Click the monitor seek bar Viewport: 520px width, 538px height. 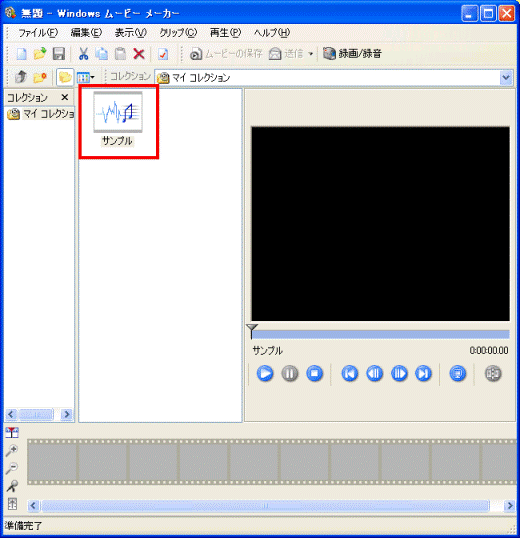(x=380, y=335)
